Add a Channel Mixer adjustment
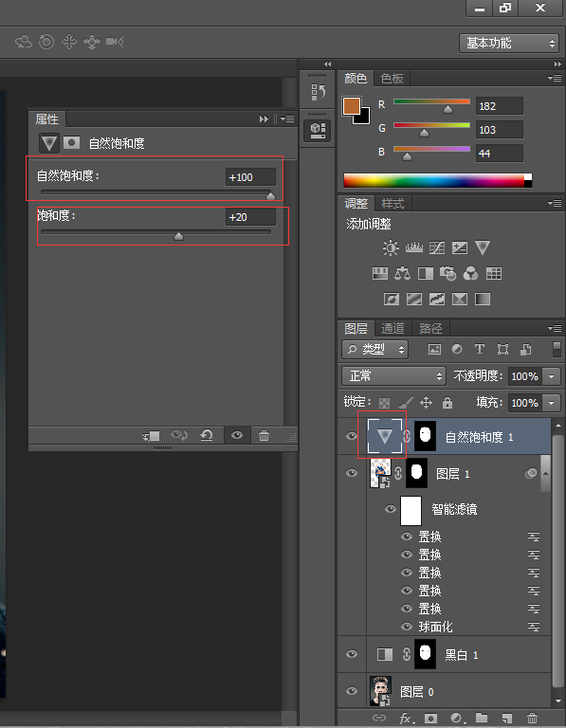566x728 pixels. (x=471, y=273)
